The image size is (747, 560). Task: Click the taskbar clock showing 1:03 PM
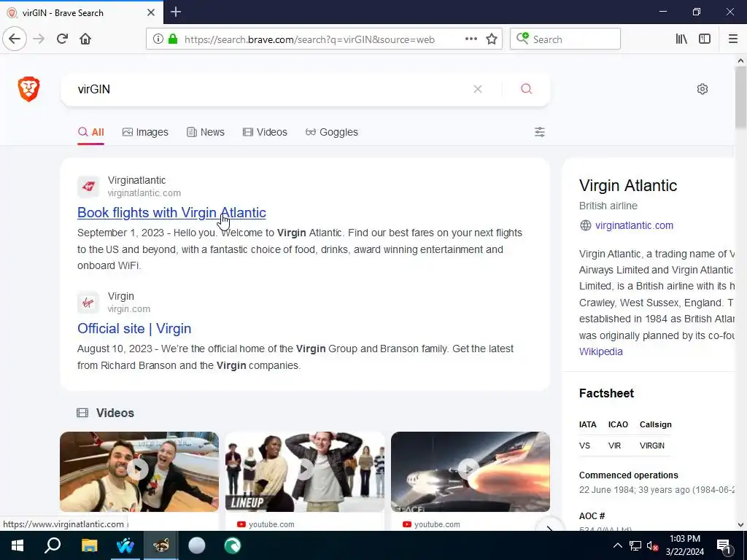[684, 545]
